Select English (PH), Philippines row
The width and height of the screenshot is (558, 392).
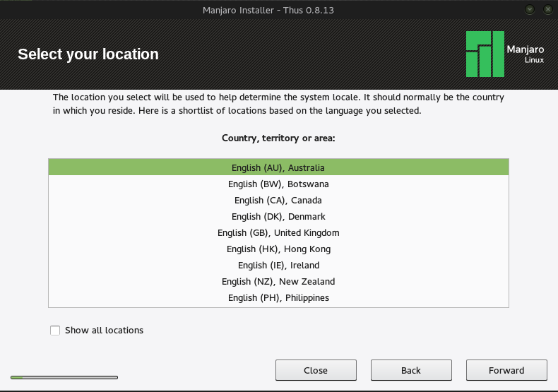[x=278, y=298]
